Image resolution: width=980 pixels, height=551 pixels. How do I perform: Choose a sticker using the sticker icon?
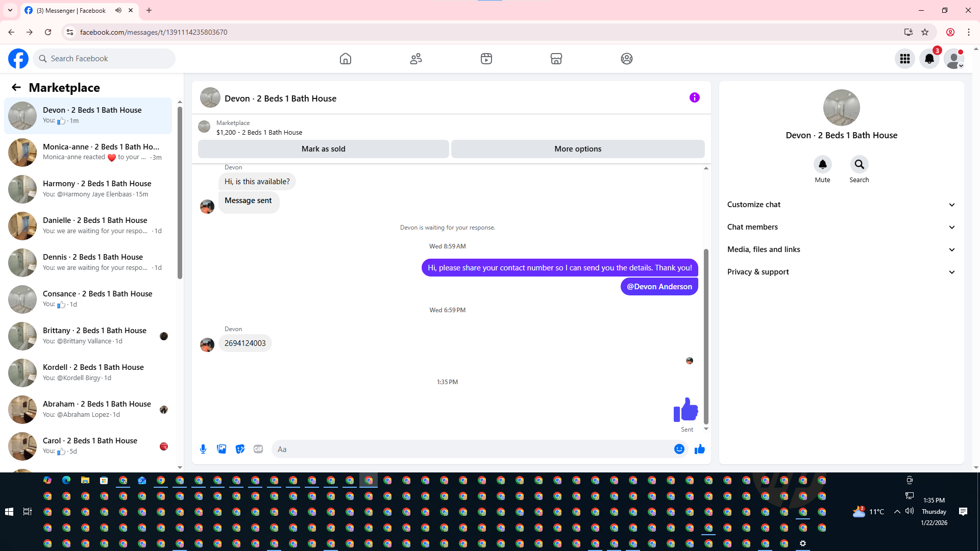[x=240, y=449]
